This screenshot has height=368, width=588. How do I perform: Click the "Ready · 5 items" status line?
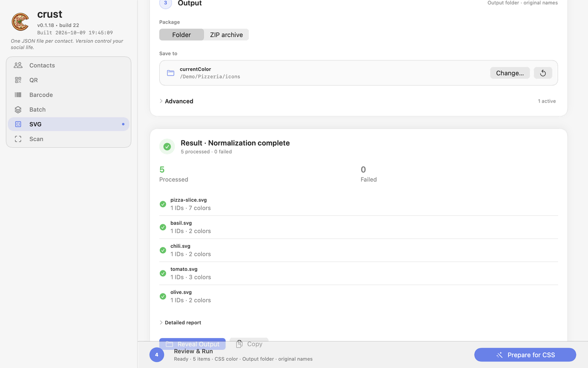[x=243, y=359]
